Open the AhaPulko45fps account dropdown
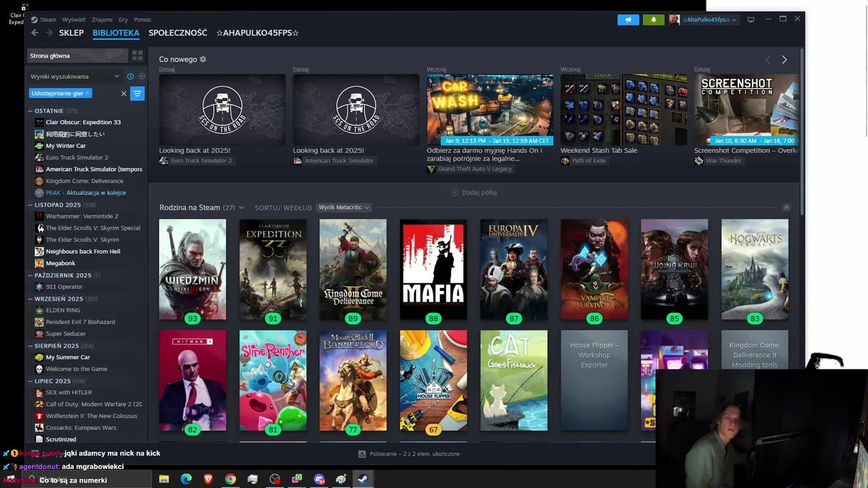Image resolution: width=868 pixels, height=488 pixels. point(703,20)
